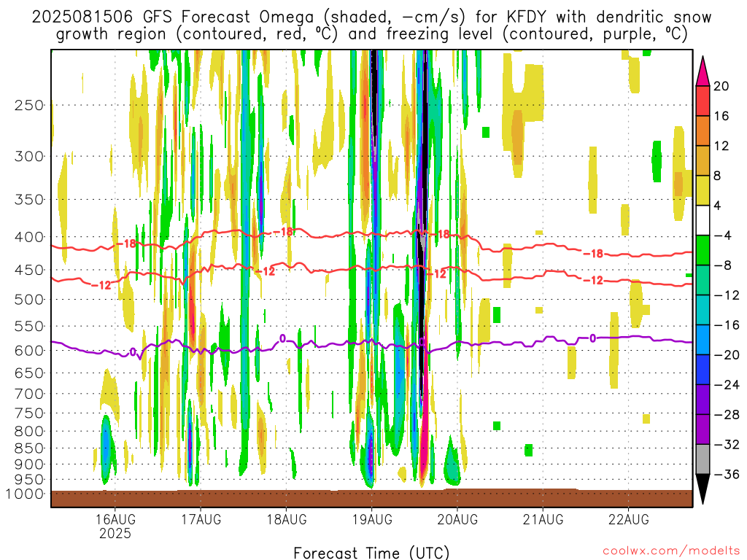Click the 850 pressure level label

29,448
